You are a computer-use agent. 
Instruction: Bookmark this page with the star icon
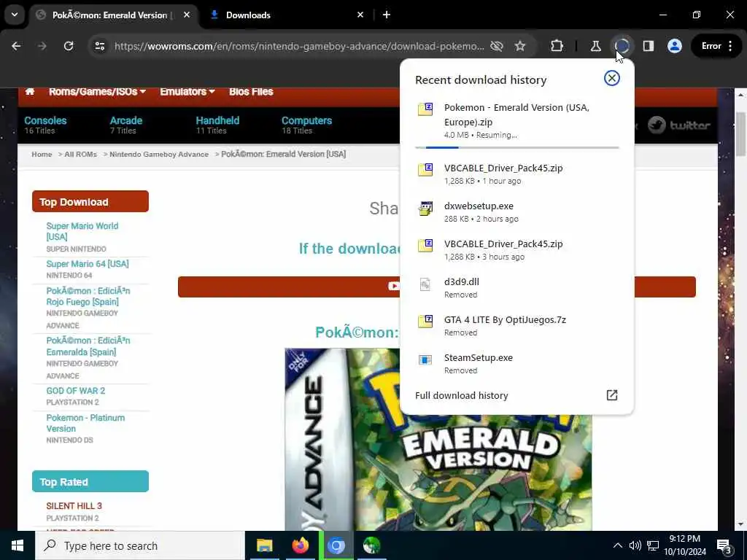coord(519,46)
